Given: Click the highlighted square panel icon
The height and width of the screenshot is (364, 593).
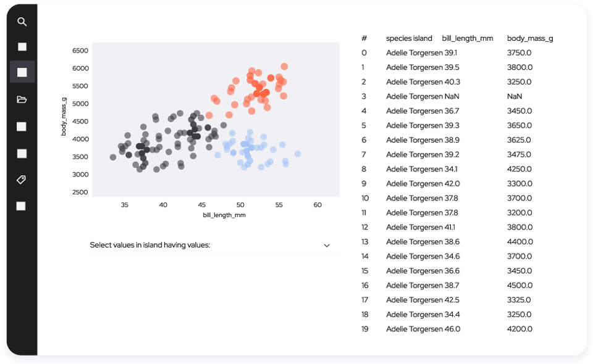Looking at the screenshot, I should 22,72.
